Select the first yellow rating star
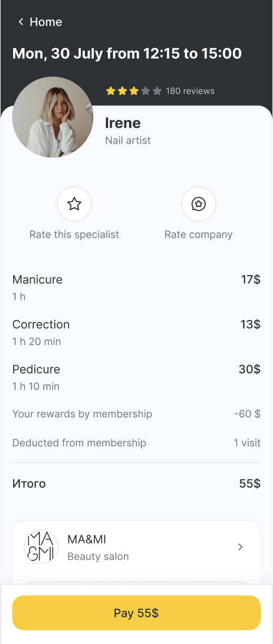Screen dimensions: 273x644 (x=111, y=91)
